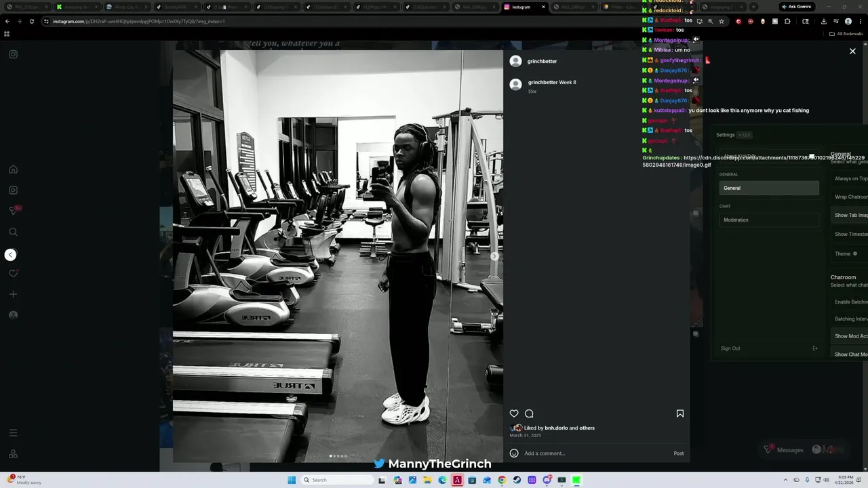This screenshot has width=868, height=488.
Task: Open Steam from the taskbar
Action: [x=517, y=480]
